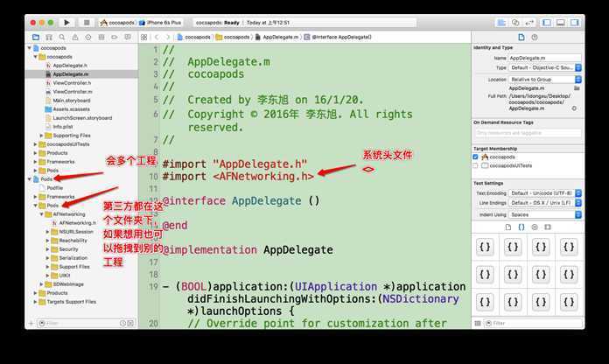Show the File inspector
609x364 pixels.
pos(521,38)
